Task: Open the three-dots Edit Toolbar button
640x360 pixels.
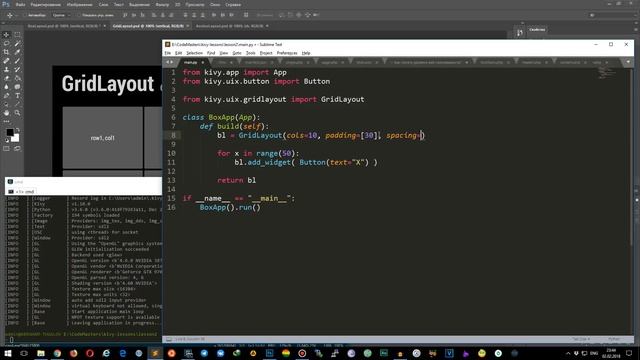Action: pos(6,121)
